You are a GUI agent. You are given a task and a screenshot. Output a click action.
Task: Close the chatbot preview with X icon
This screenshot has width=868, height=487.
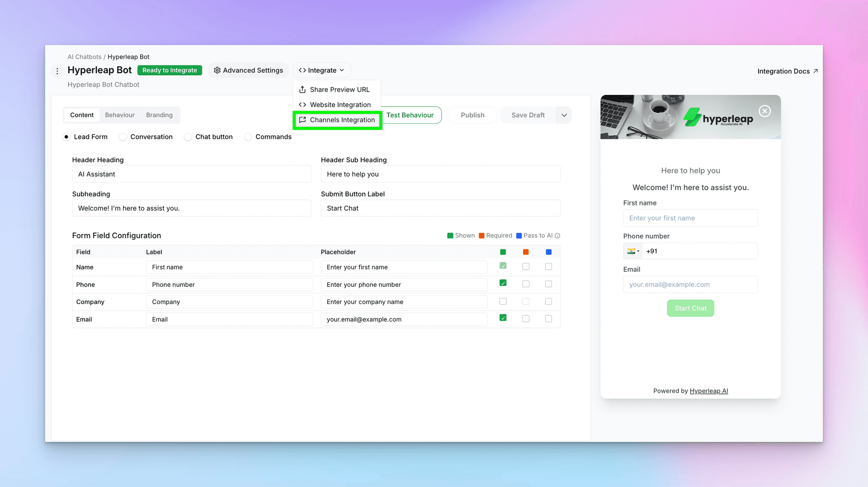[x=764, y=111]
